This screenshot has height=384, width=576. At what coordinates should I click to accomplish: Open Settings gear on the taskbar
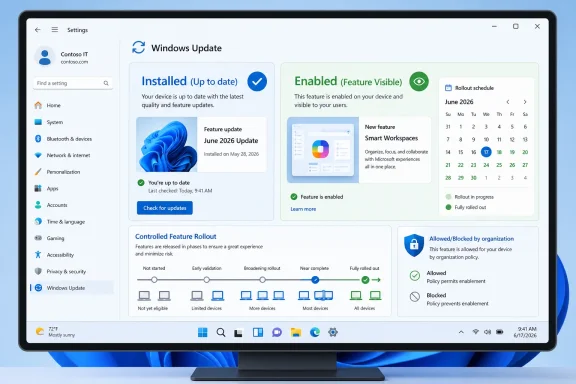(333, 332)
